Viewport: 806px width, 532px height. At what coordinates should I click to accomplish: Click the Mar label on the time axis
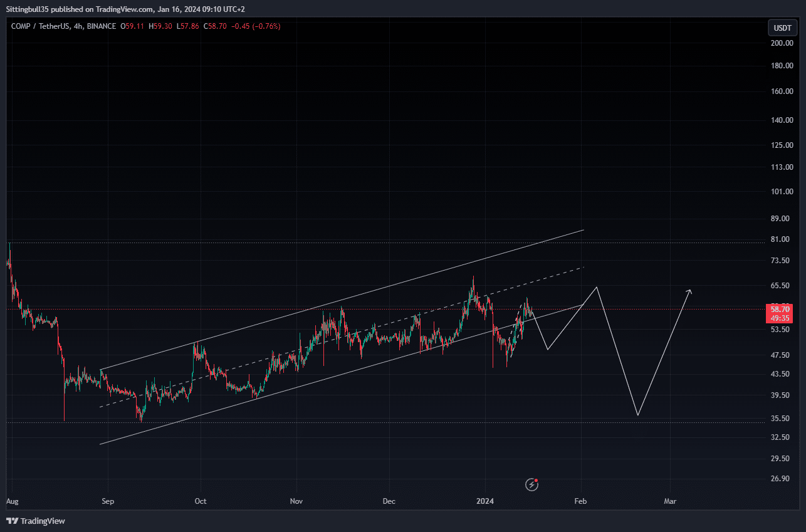pyautogui.click(x=670, y=501)
